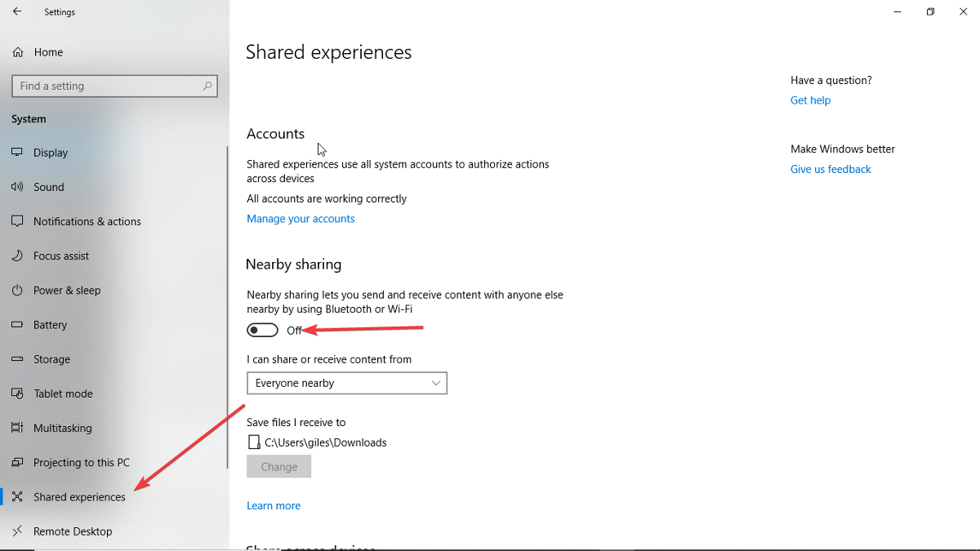Click the Power & sleep icon
The image size is (980, 551).
tap(17, 290)
